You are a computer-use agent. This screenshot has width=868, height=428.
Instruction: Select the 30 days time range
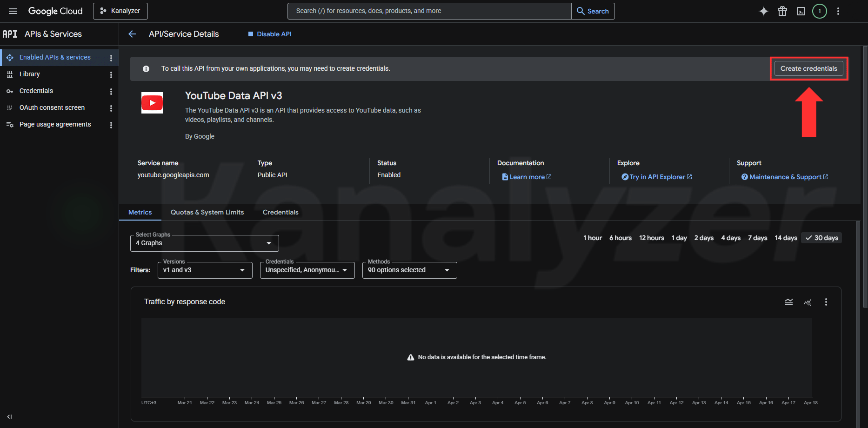[x=821, y=238]
